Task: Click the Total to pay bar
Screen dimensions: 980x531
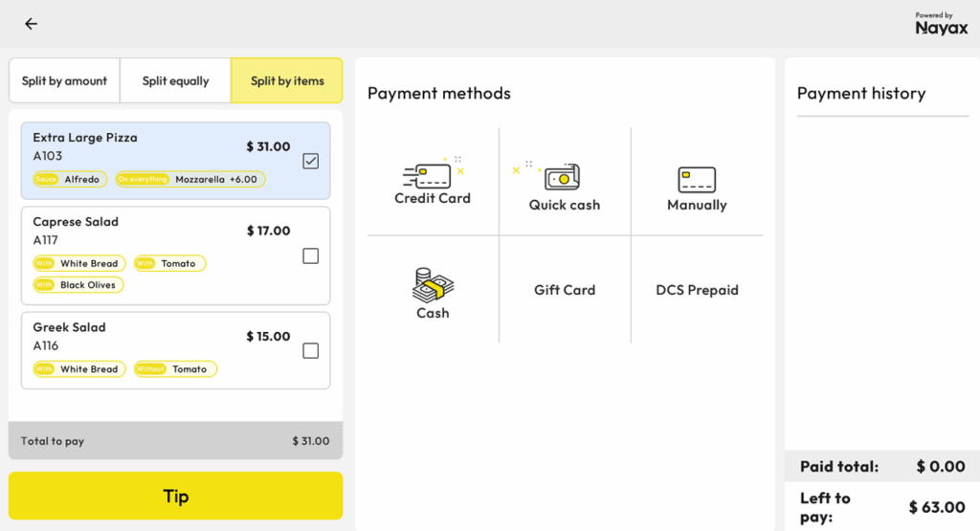Action: pyautogui.click(x=175, y=441)
